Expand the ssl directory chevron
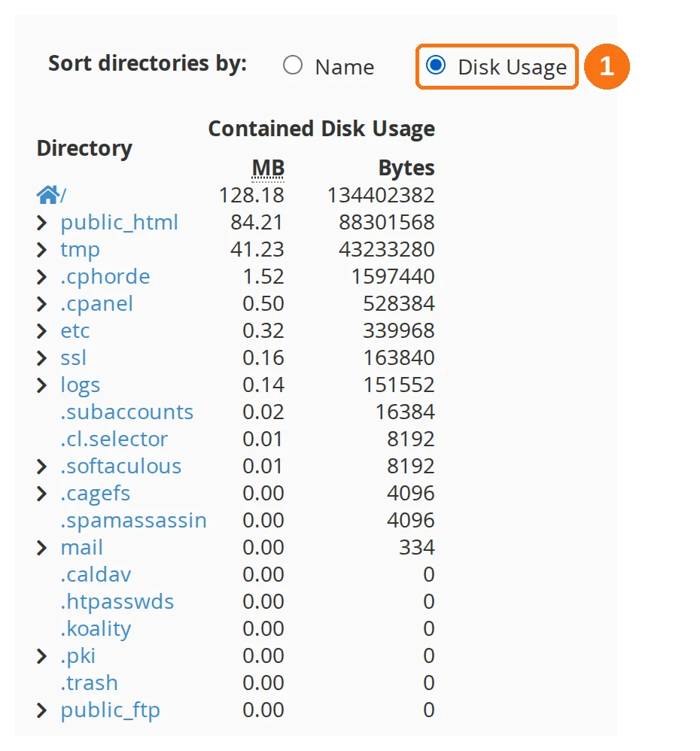This screenshot has width=700, height=751. pyautogui.click(x=41, y=357)
